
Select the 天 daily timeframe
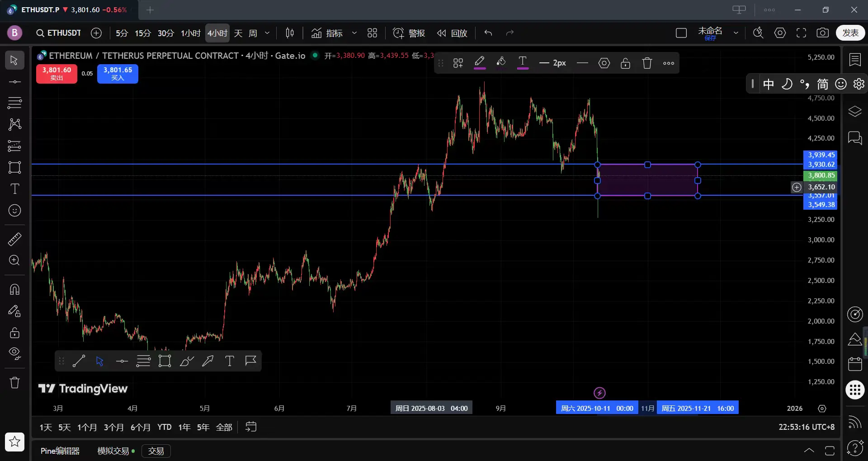coord(238,33)
